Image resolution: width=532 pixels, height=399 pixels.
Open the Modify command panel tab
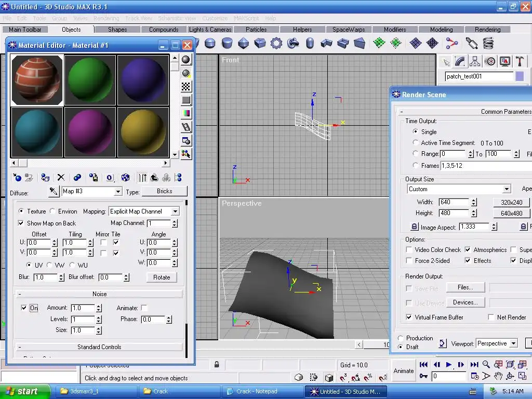click(x=459, y=61)
